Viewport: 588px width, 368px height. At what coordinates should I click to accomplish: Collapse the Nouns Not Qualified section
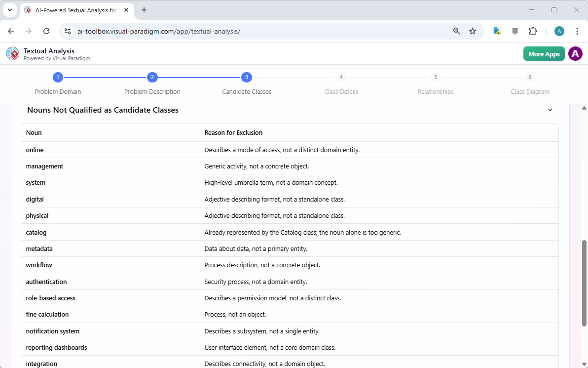coord(550,110)
